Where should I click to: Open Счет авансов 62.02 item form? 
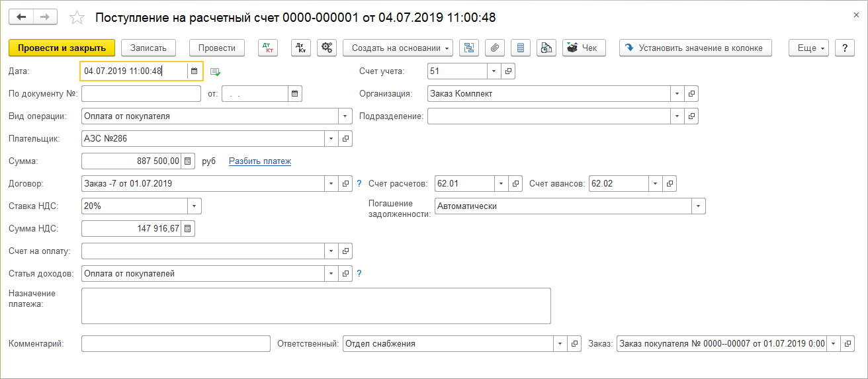coord(670,184)
